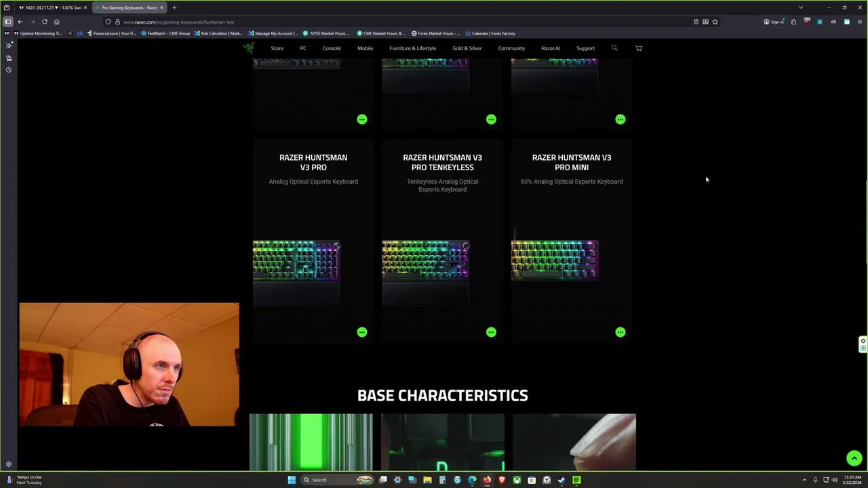Open File Explorer from the taskbar
The image size is (868, 488).
[427, 480]
